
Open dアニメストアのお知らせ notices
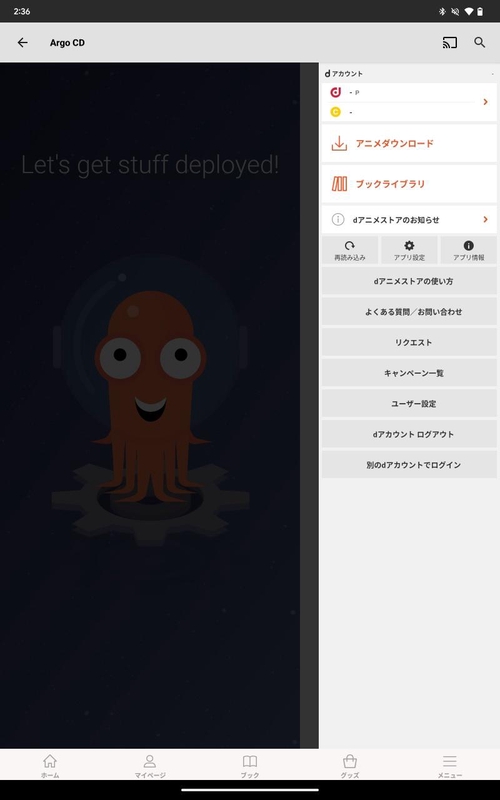409,219
